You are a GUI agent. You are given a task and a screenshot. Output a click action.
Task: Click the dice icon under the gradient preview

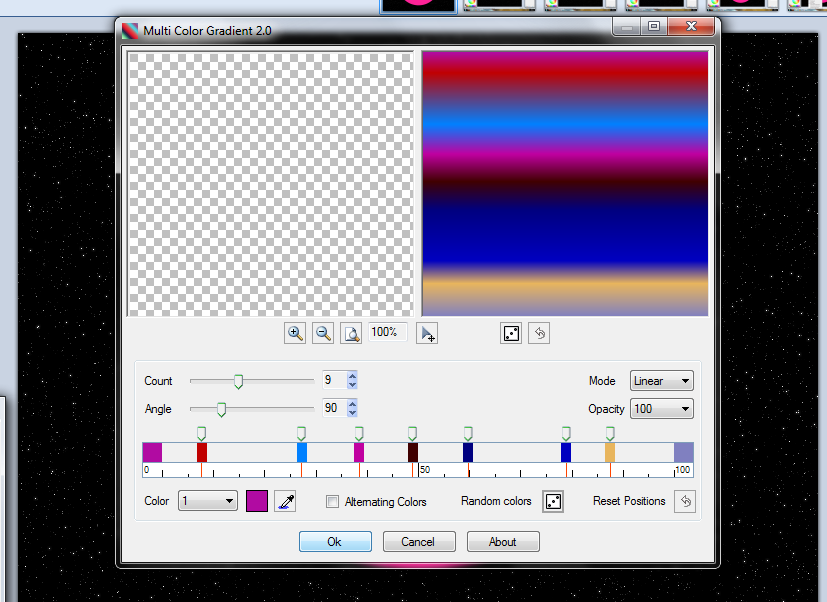pos(511,333)
